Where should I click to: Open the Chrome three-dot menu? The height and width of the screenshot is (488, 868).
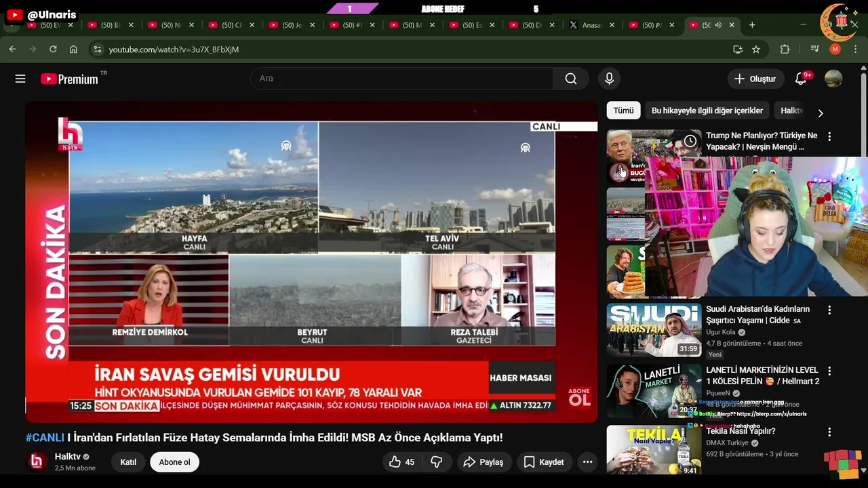855,49
